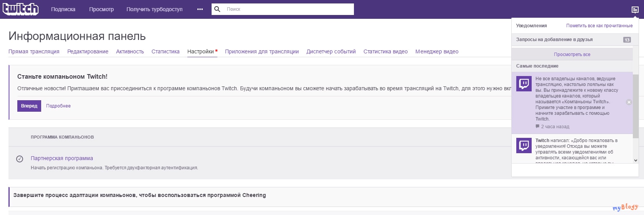This screenshot has width=644, height=215.
Task: Switch to Статистика tab
Action: pyautogui.click(x=165, y=51)
